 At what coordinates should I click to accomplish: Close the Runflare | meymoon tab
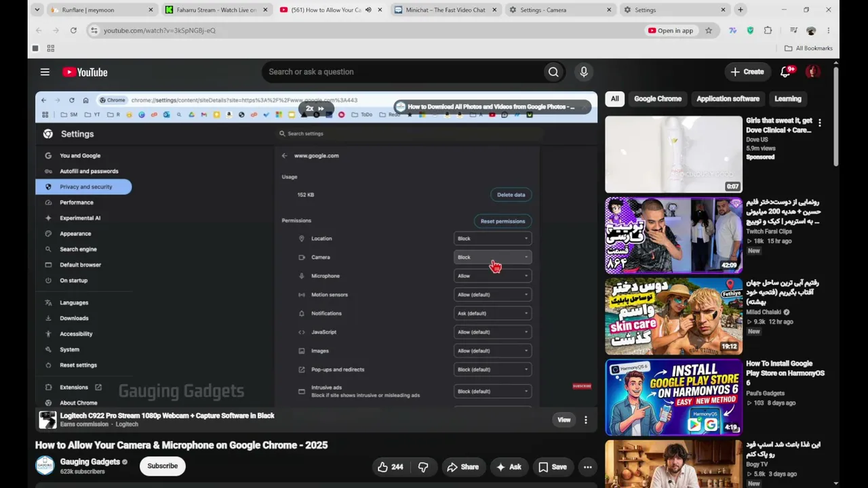(151, 10)
